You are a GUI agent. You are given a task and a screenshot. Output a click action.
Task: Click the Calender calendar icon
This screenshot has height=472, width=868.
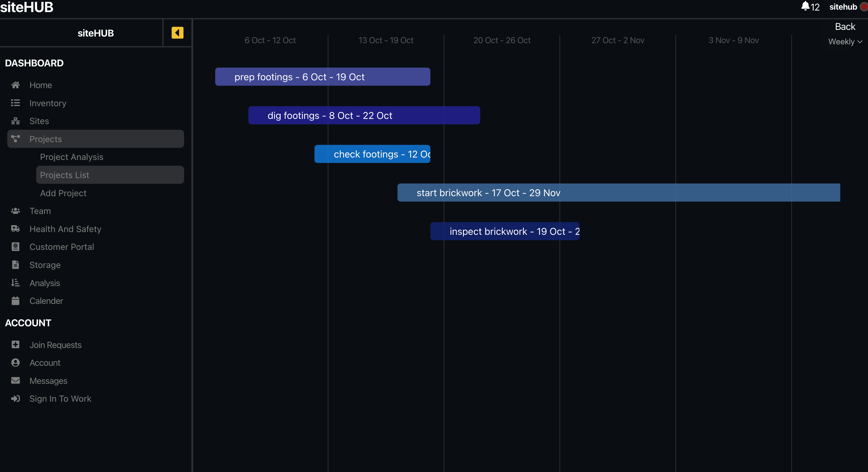15,301
